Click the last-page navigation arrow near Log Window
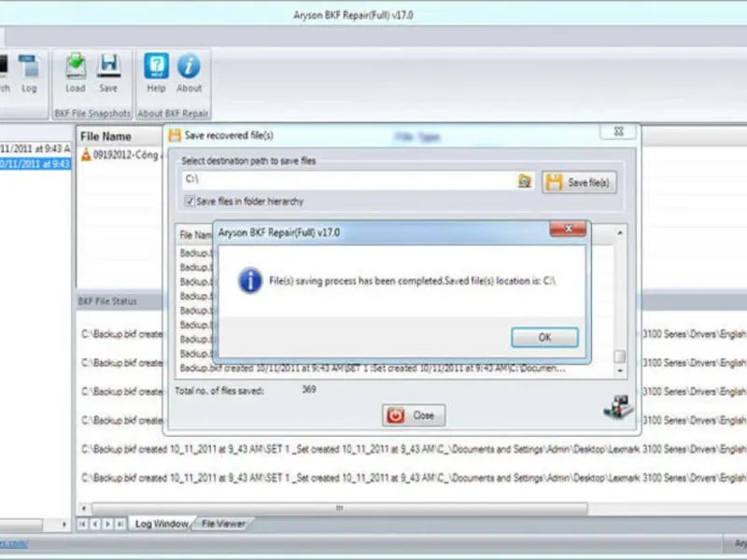Image resolution: width=747 pixels, height=560 pixels. pyautogui.click(x=120, y=524)
